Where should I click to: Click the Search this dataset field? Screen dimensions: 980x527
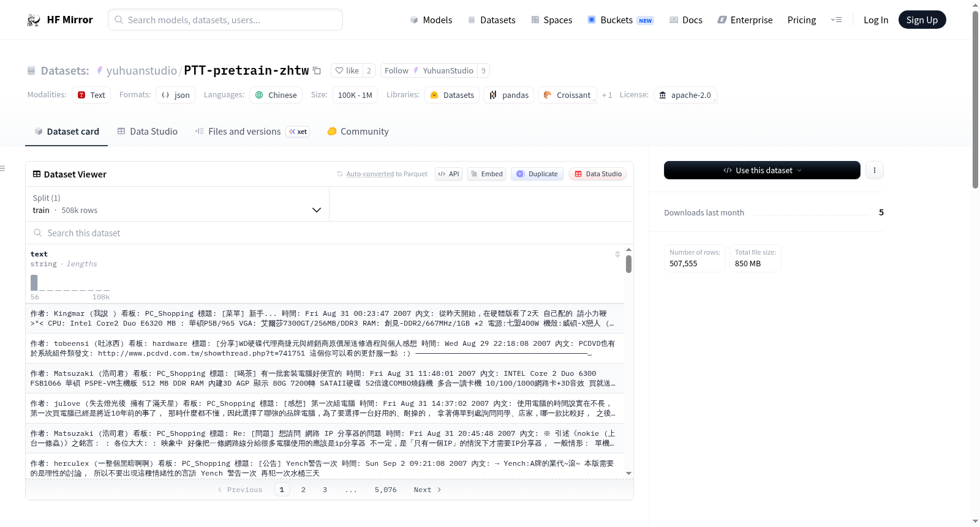pyautogui.click(x=330, y=233)
